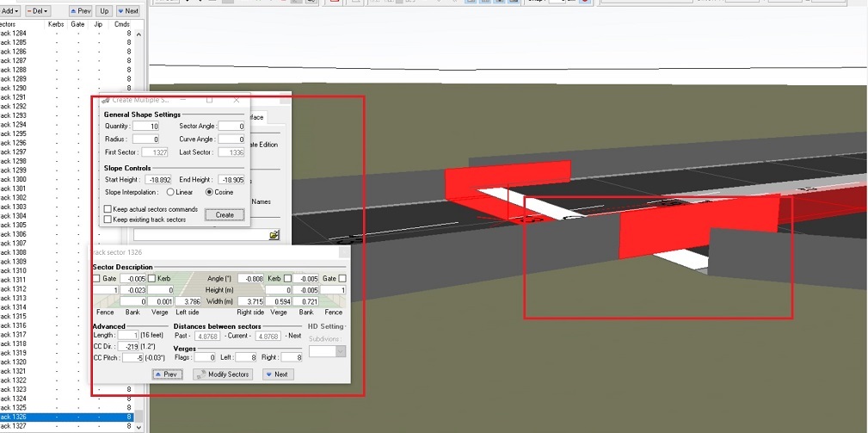Image resolution: width=868 pixels, height=433 pixels.
Task: Click the Create button
Action: coord(225,215)
